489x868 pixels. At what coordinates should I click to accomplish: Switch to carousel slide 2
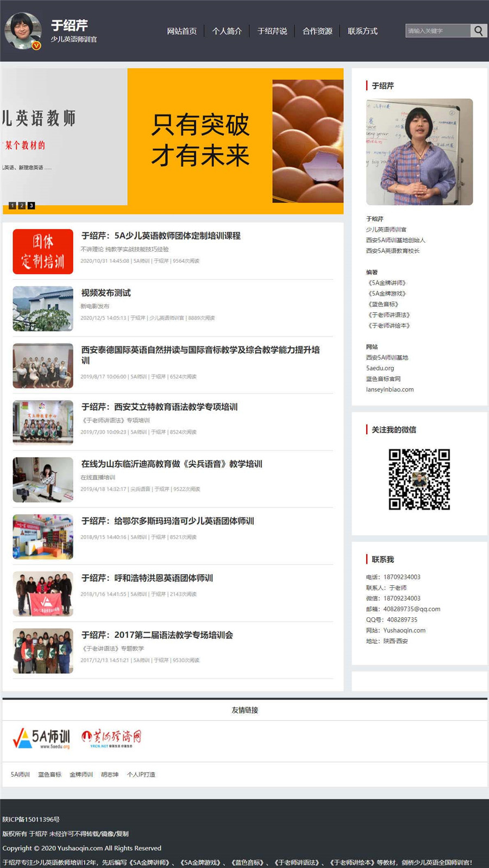click(x=22, y=206)
